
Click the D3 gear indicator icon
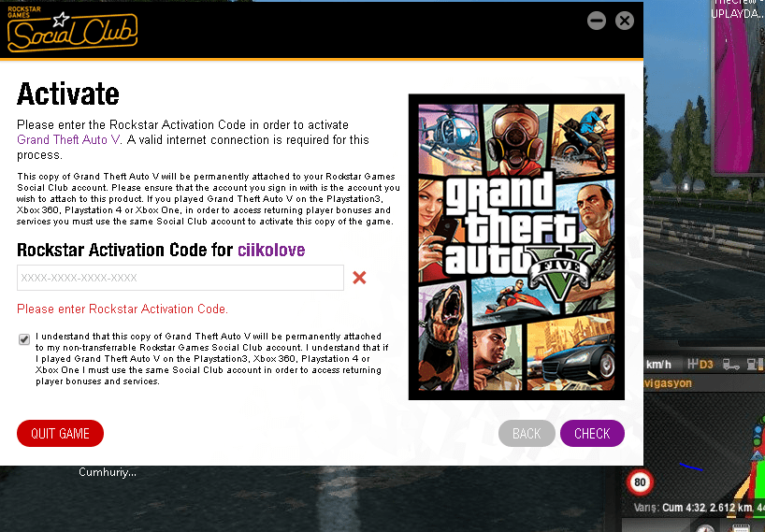(x=700, y=365)
